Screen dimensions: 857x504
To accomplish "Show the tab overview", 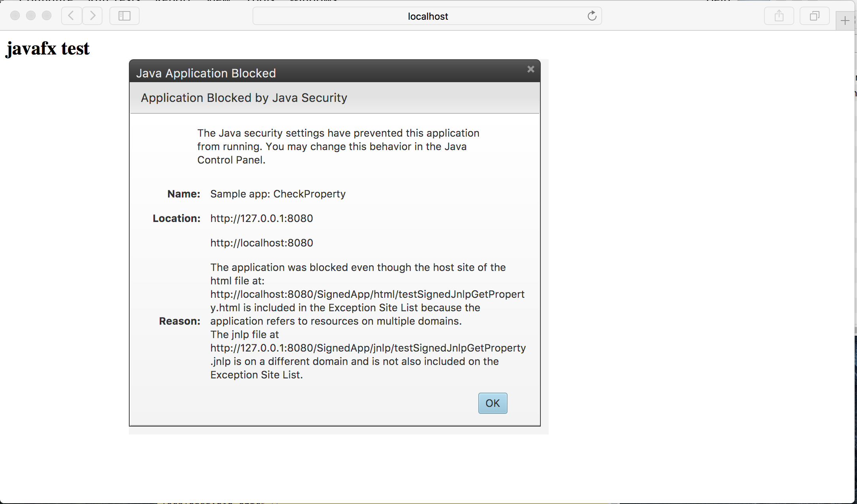I will point(814,16).
